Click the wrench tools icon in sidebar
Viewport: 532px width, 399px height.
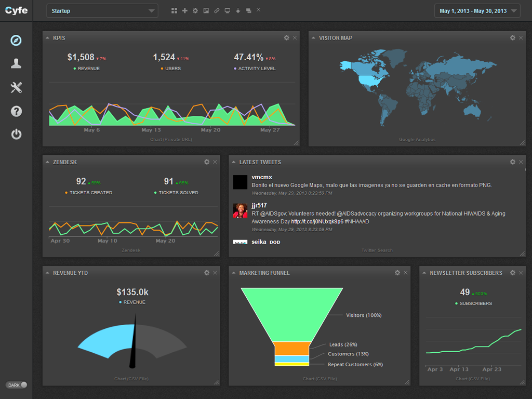coord(16,87)
